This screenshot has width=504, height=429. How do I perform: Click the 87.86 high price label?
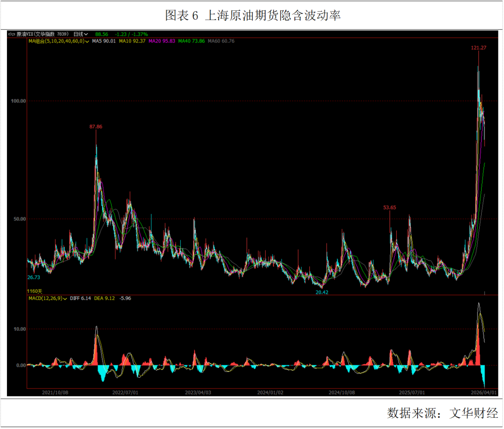click(96, 127)
